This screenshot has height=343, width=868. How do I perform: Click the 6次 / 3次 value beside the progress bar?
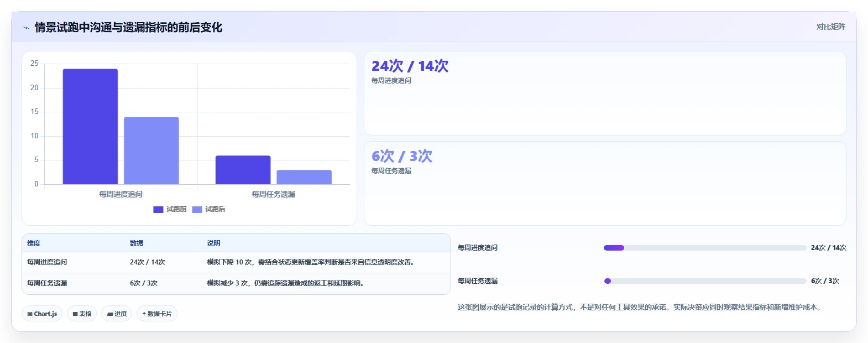[825, 281]
